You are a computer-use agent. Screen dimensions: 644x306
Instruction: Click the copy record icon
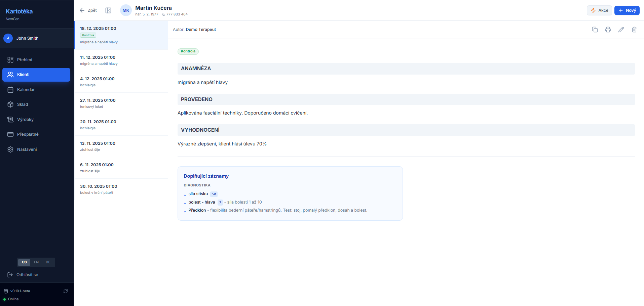point(595,30)
